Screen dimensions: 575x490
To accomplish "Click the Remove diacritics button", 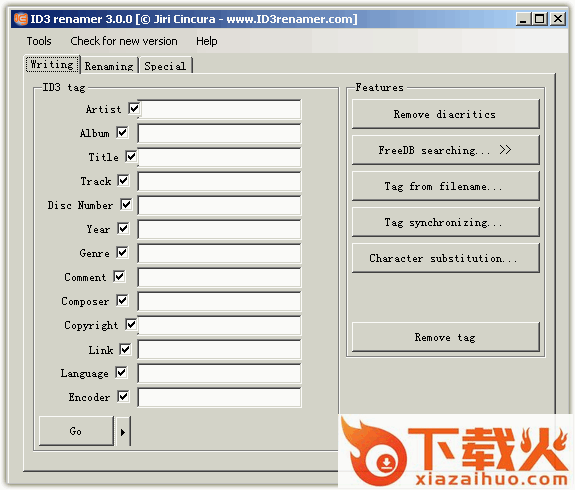I will click(446, 114).
